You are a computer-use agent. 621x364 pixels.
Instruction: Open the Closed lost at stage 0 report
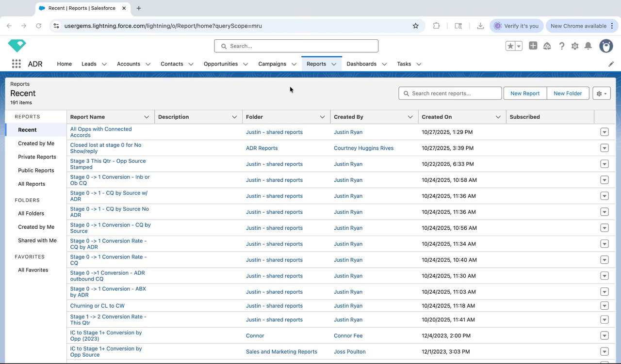click(106, 148)
